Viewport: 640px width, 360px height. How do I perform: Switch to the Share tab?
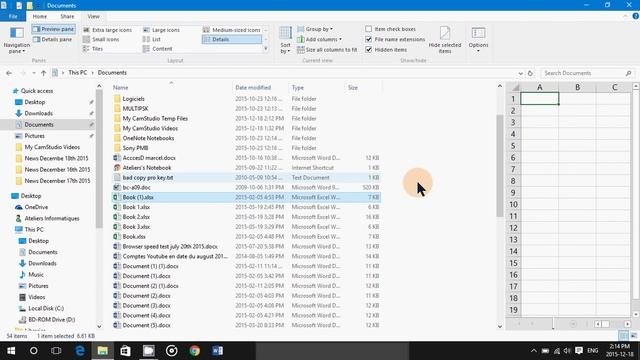pos(67,16)
